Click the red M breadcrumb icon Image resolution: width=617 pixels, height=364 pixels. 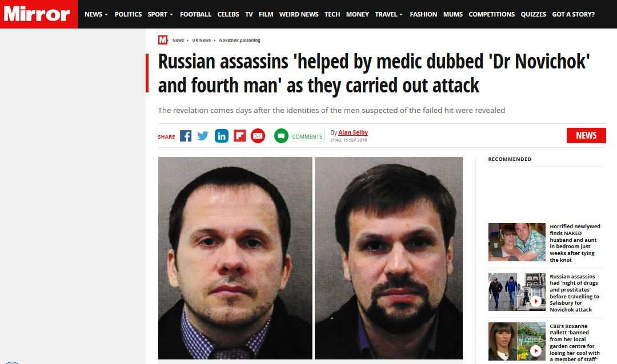click(163, 40)
